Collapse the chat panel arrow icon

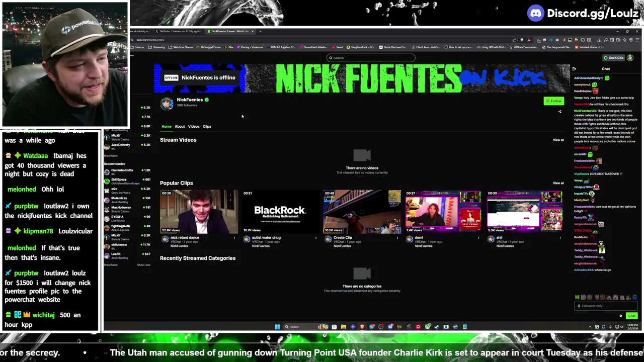[574, 69]
